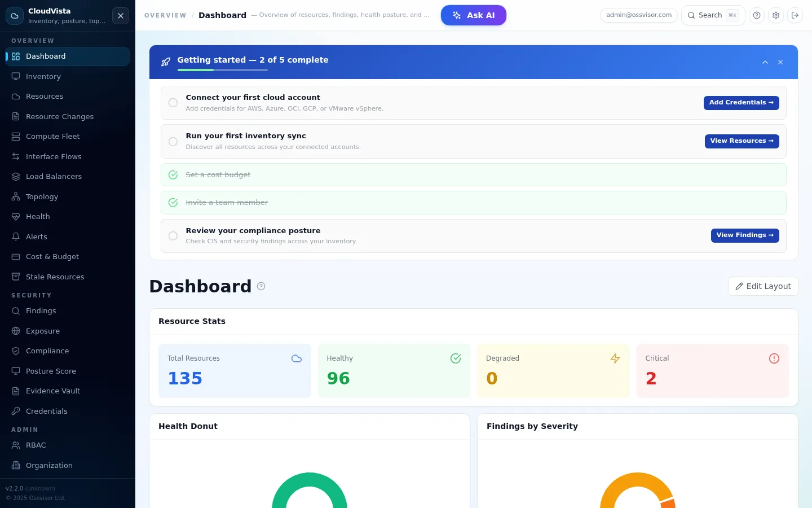Open Posture Score in sidebar
812x508 pixels.
point(68,371)
